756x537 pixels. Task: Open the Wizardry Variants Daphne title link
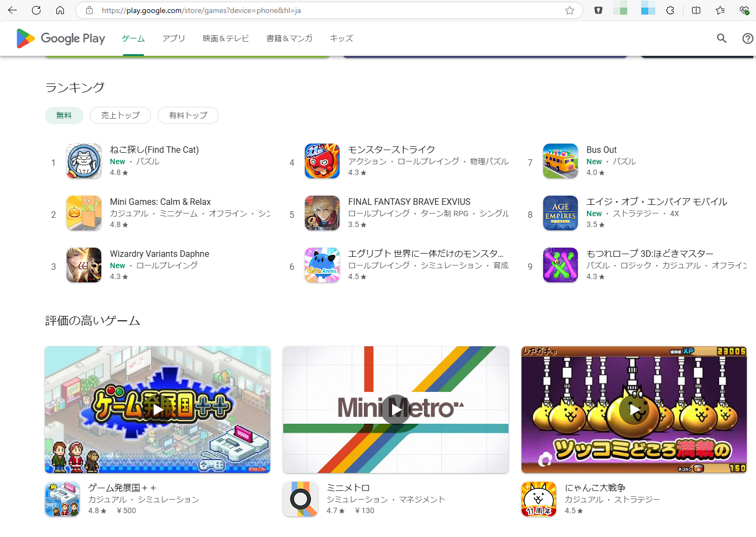[x=159, y=254]
